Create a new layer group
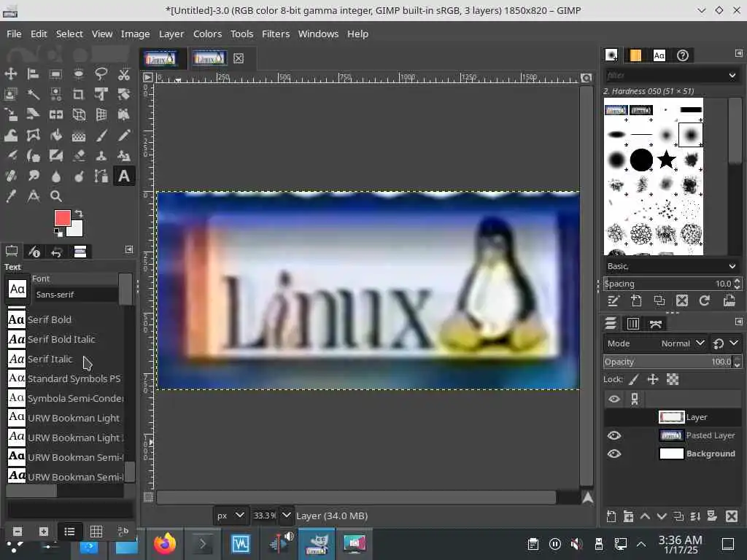 pos(628,516)
